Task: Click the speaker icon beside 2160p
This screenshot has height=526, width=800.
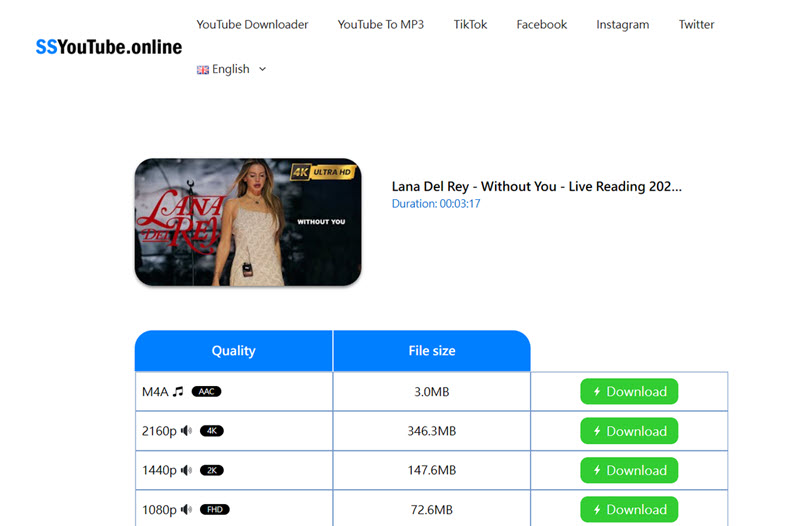Action: (186, 431)
